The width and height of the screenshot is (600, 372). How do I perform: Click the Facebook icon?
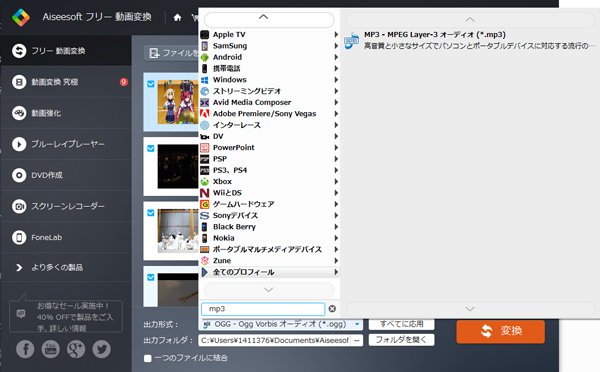(25, 349)
